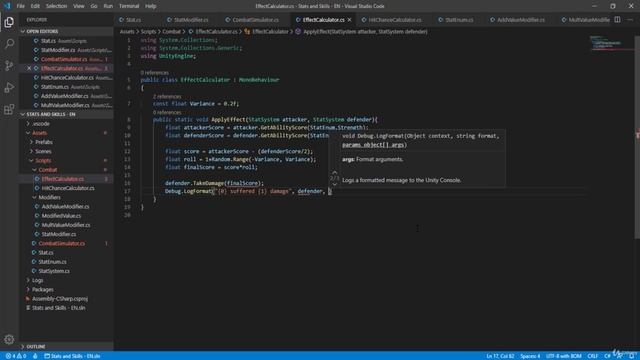Click '2 references' code lens above Variance
The width and height of the screenshot is (640, 360).
click(167, 96)
